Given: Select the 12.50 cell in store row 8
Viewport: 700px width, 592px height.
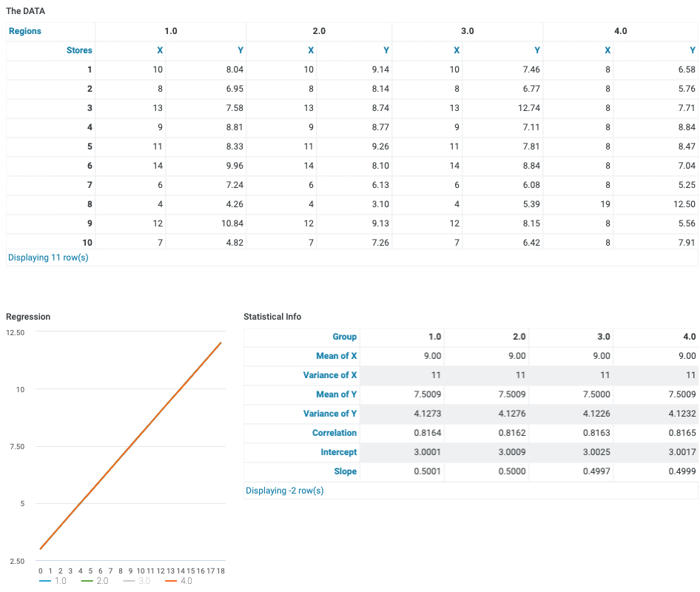Looking at the screenshot, I should click(x=686, y=204).
